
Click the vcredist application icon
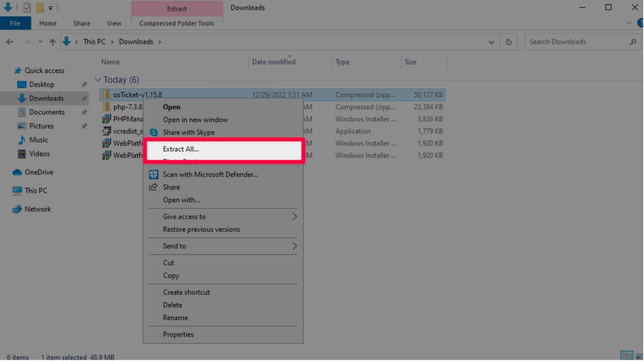click(x=106, y=132)
